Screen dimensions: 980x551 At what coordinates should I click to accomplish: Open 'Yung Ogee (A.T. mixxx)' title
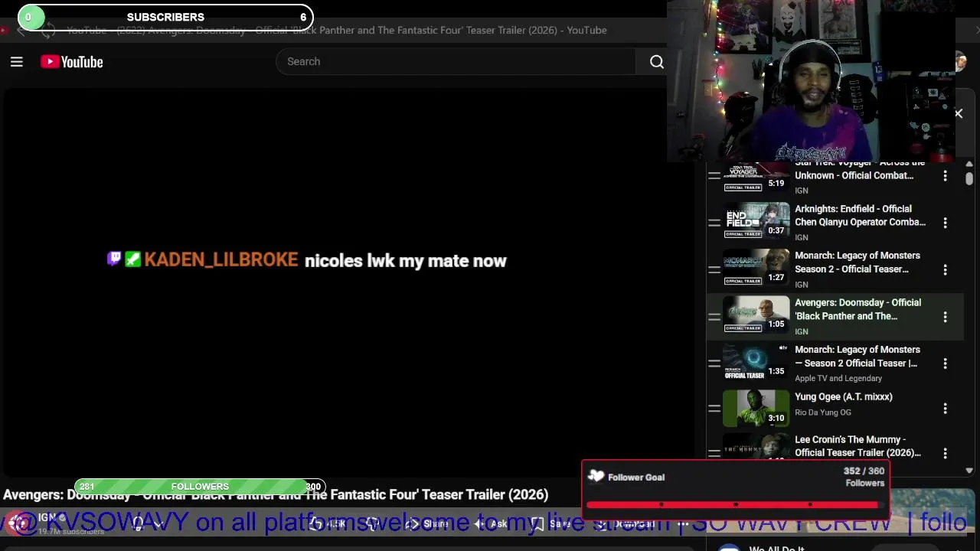844,396
